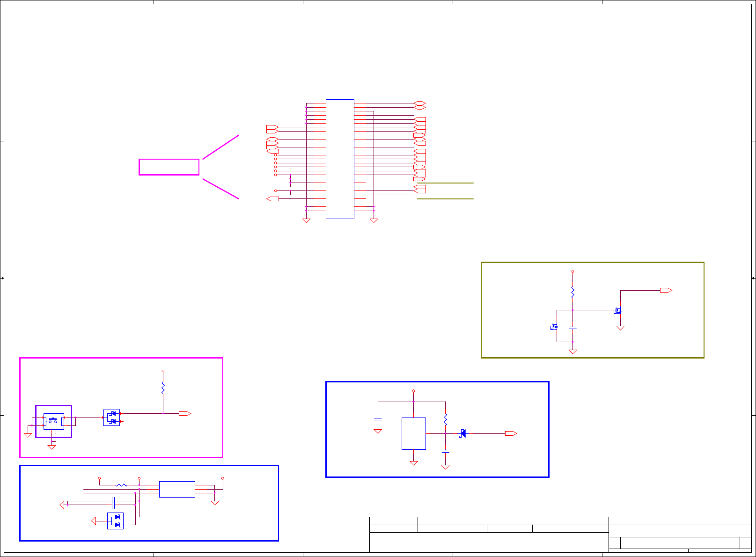The height and width of the screenshot is (557, 756).
Task: Select the pull-up resistor in the magenta frame
Action: tap(163, 388)
